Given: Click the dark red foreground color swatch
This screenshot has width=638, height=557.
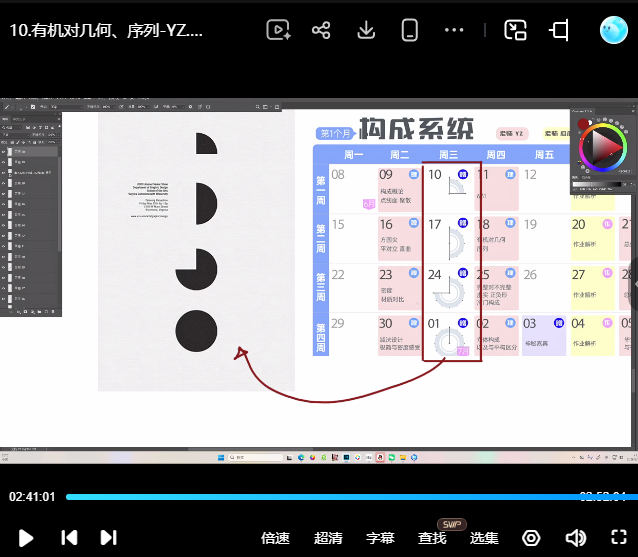Looking at the screenshot, I should tap(583, 124).
